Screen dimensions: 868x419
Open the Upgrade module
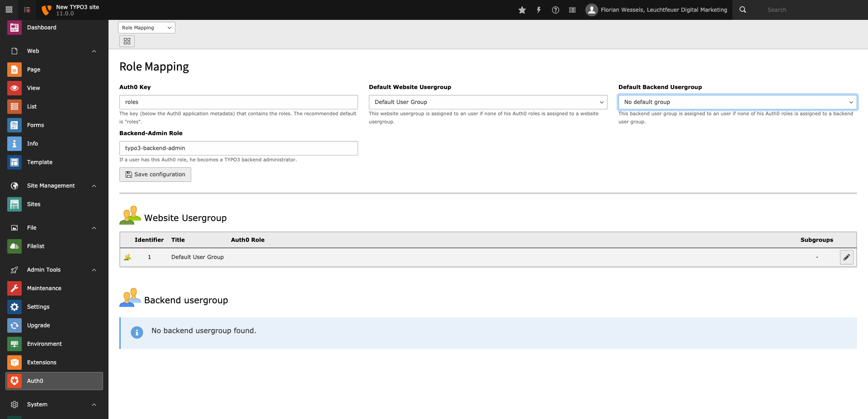click(38, 325)
